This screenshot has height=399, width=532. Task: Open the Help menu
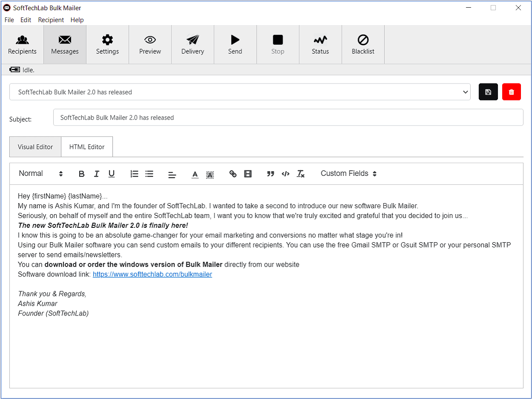[77, 20]
